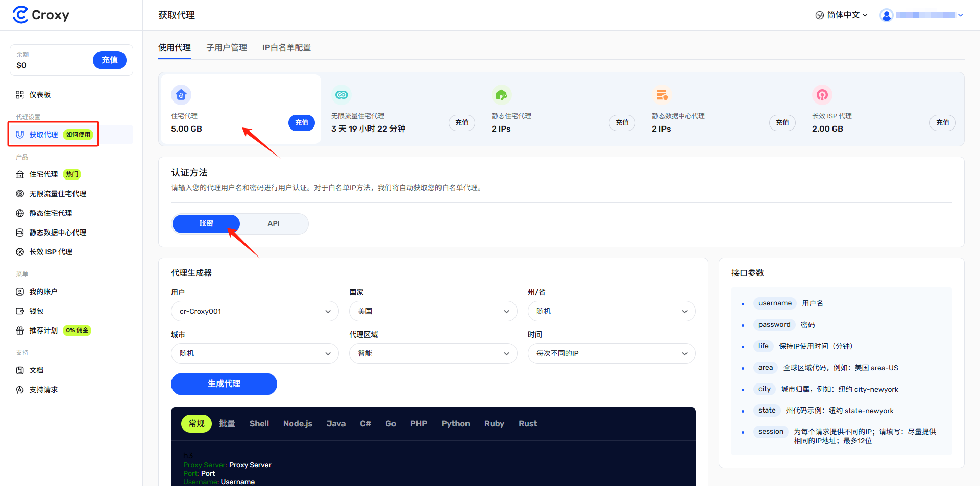The width and height of the screenshot is (980, 486).
Task: Expand the 城市 dropdown
Action: point(255,353)
